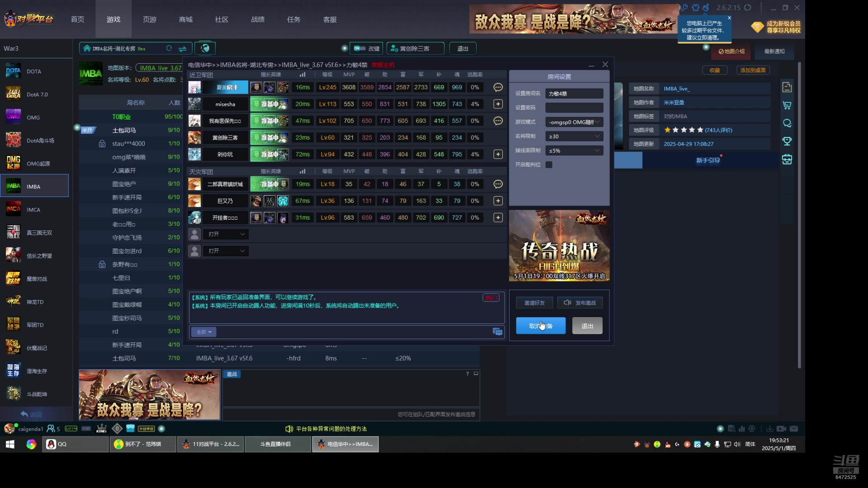Open the first empty slot 打开 dropdown
The width and height of the screenshot is (868, 488).
pos(226,234)
